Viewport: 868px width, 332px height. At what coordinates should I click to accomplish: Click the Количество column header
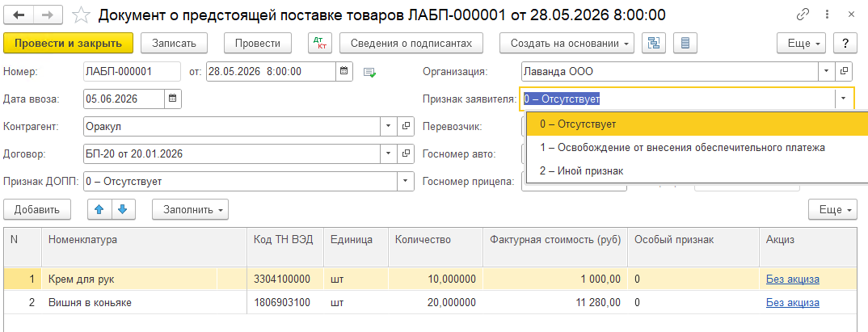436,247
